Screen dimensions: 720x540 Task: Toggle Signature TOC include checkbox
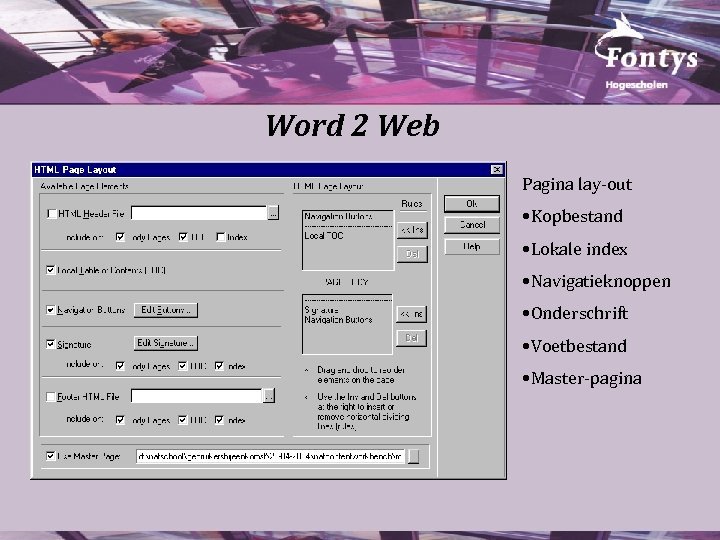point(183,366)
